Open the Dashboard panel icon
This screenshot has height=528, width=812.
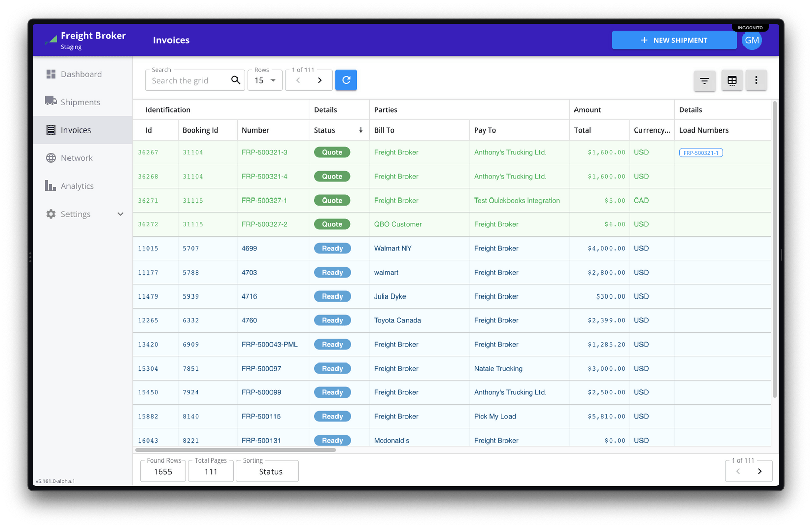51,74
